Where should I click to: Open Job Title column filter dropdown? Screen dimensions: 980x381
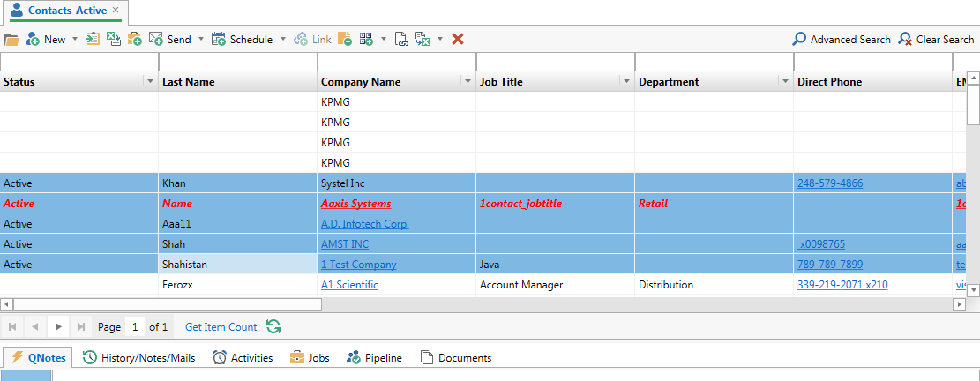pyautogui.click(x=626, y=82)
